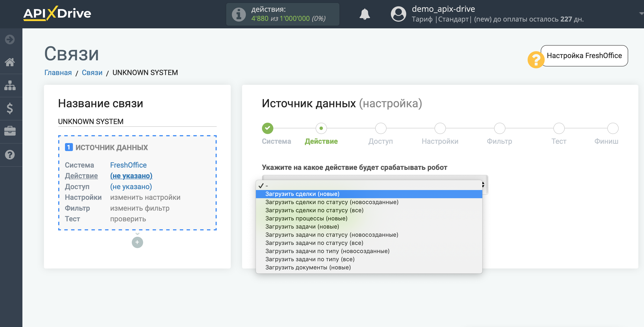The image size is (644, 327).
Task: Select the Финиш step circle
Action: (613, 128)
